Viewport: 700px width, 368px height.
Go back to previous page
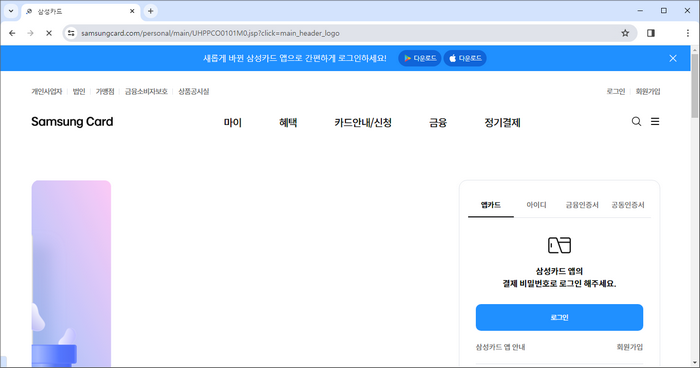pos(12,33)
